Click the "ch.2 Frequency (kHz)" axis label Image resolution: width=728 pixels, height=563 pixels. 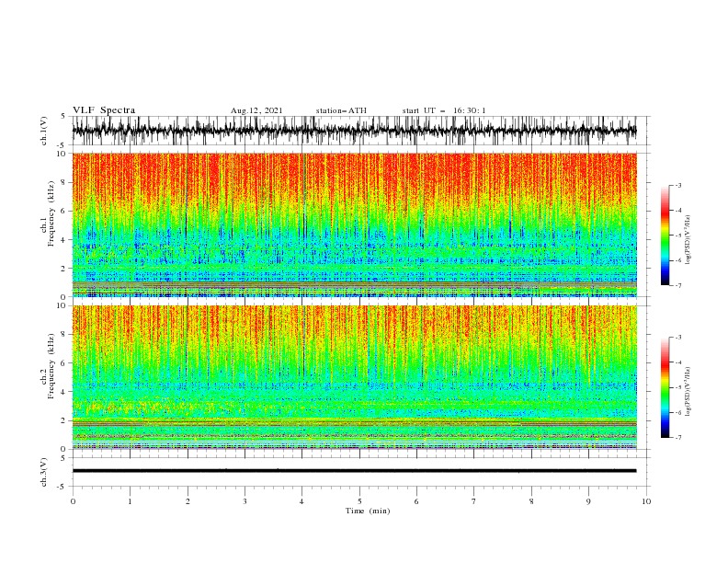tap(48, 366)
